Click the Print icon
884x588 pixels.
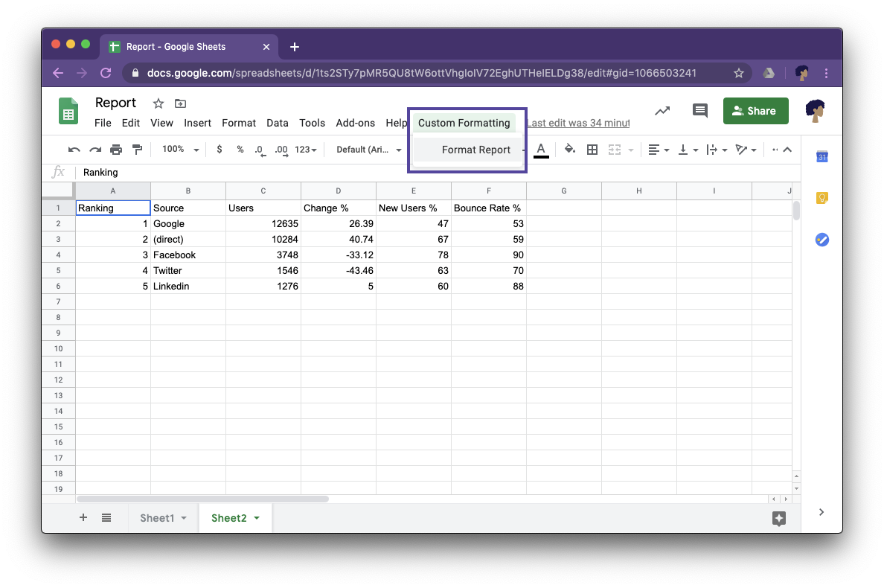pos(116,149)
